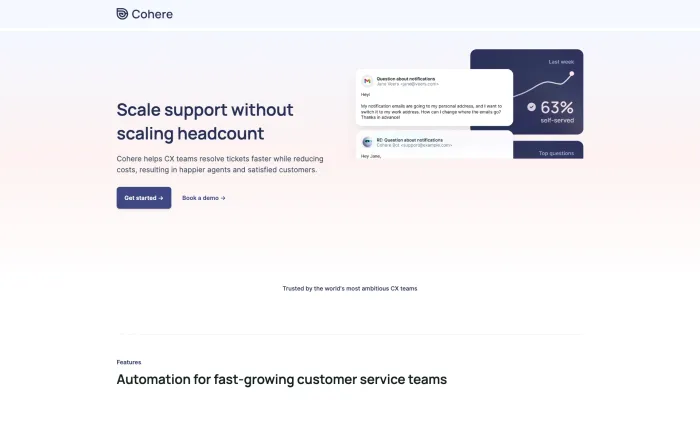The height and width of the screenshot is (438, 700).
Task: Click the Last week label on the chart card
Action: [x=561, y=62]
